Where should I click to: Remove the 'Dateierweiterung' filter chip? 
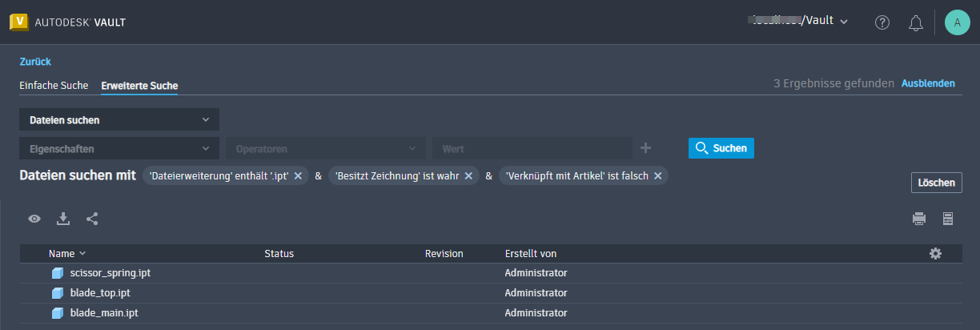[298, 176]
